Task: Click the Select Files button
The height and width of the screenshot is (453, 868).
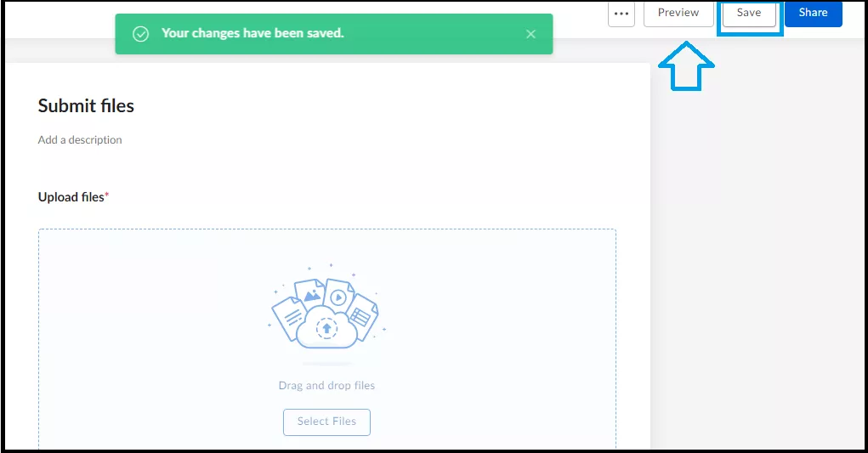Action: (x=326, y=422)
